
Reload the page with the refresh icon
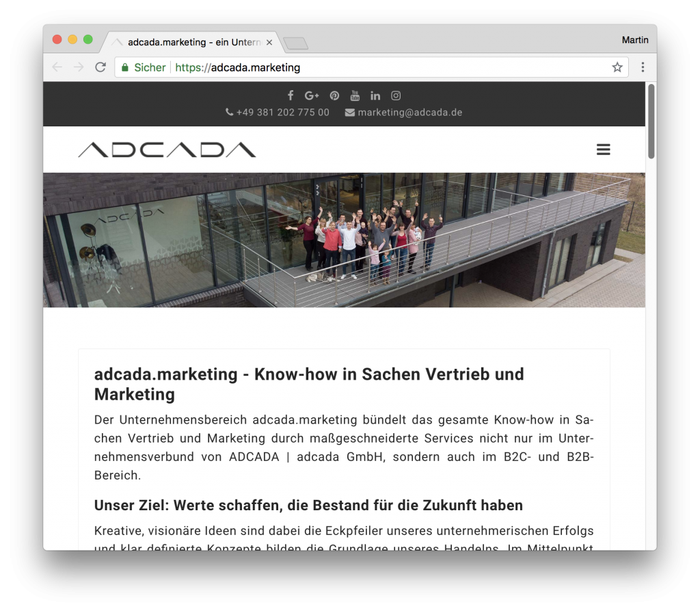pyautogui.click(x=100, y=67)
